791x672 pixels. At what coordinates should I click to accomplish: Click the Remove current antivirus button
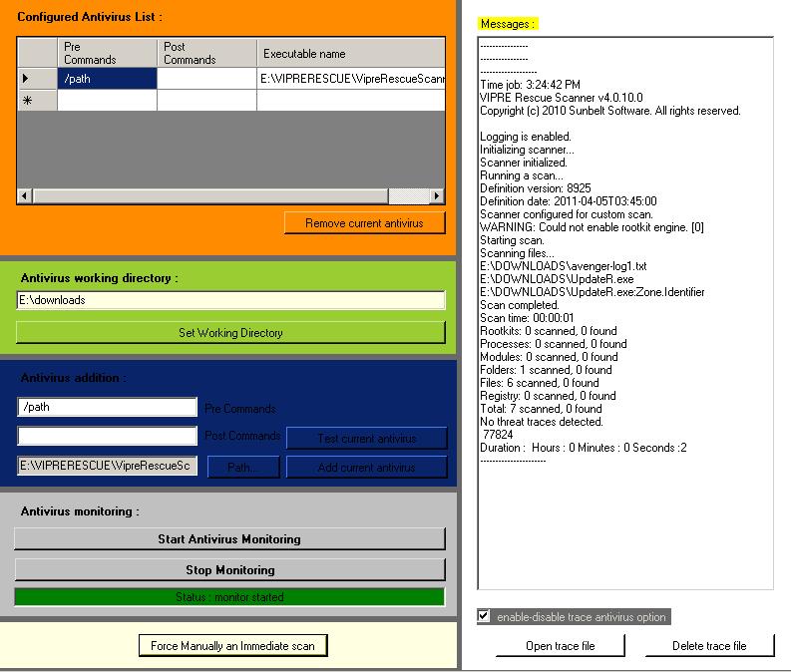point(364,222)
